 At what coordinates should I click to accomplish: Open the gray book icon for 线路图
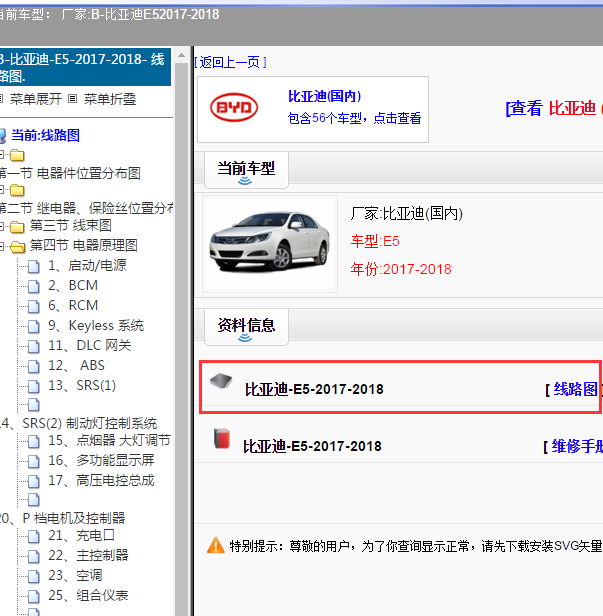tap(221, 380)
